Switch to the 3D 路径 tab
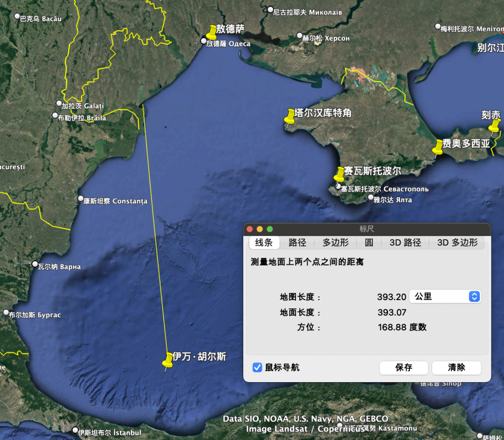The width and height of the screenshot is (504, 440). pyautogui.click(x=406, y=242)
